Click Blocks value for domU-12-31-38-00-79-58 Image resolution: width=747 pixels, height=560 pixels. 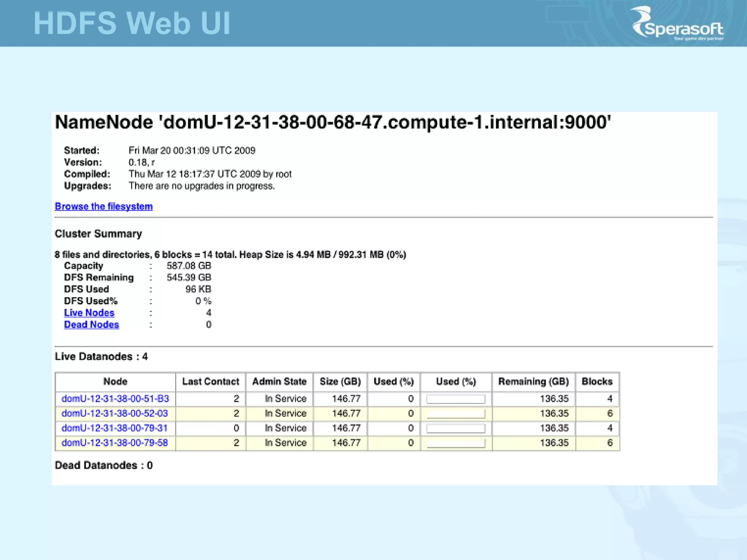(609, 443)
